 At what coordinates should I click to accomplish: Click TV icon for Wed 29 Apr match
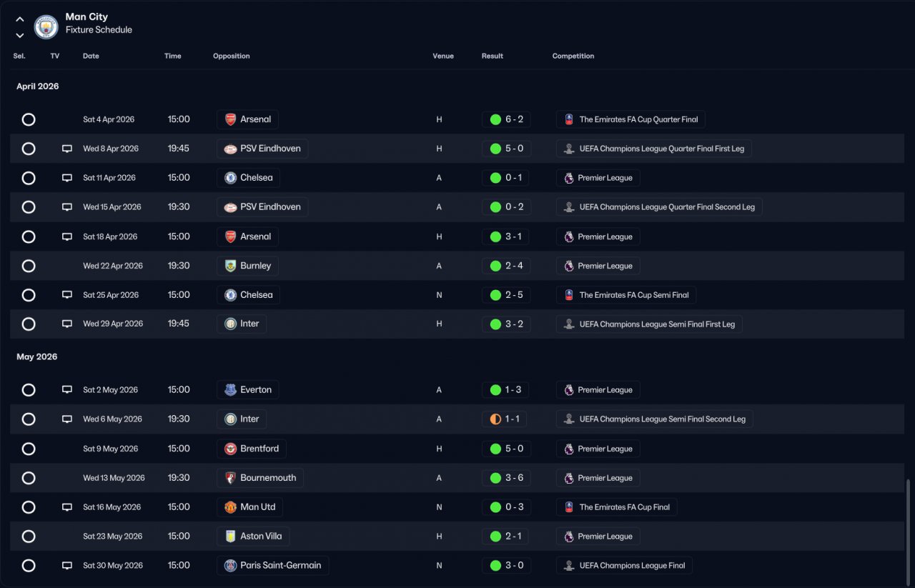(x=67, y=324)
